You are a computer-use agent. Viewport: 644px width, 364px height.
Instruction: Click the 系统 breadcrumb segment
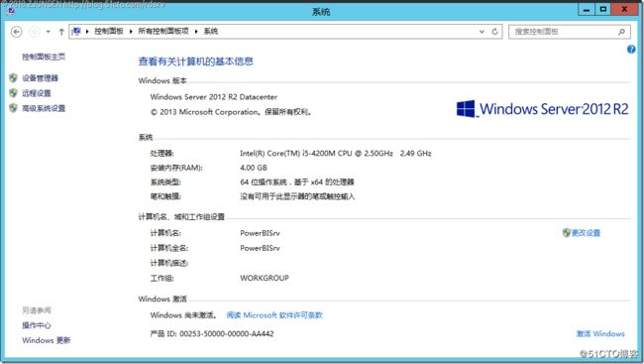(x=211, y=32)
